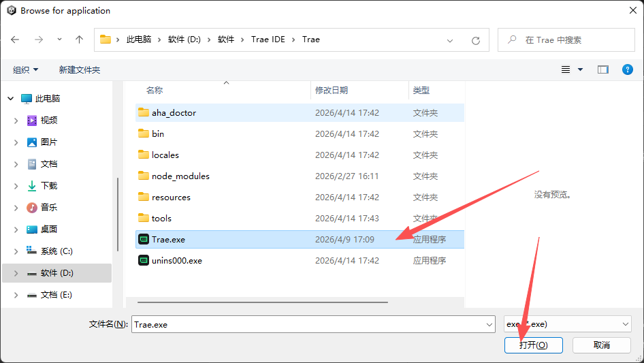
Task: Close the Browse for application dialog
Action: pos(633,10)
